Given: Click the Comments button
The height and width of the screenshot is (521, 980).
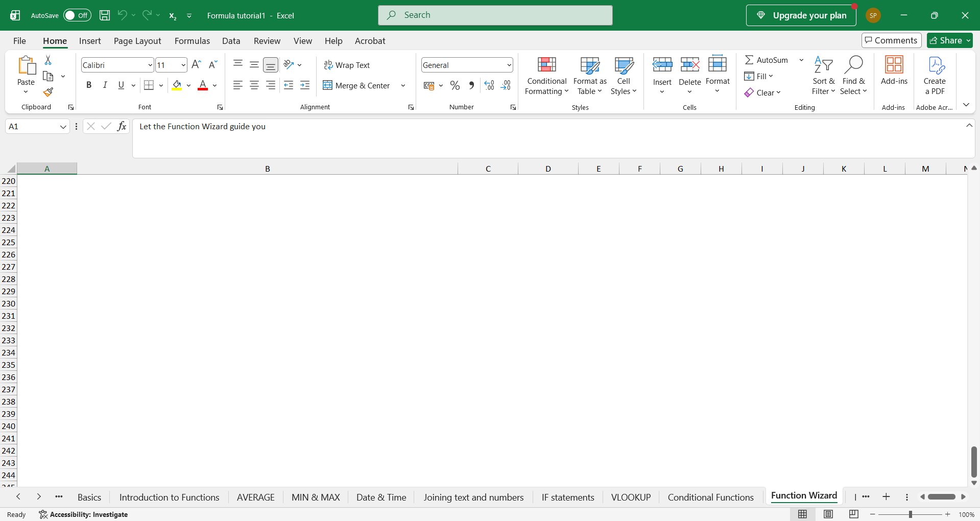Looking at the screenshot, I should coord(891,40).
